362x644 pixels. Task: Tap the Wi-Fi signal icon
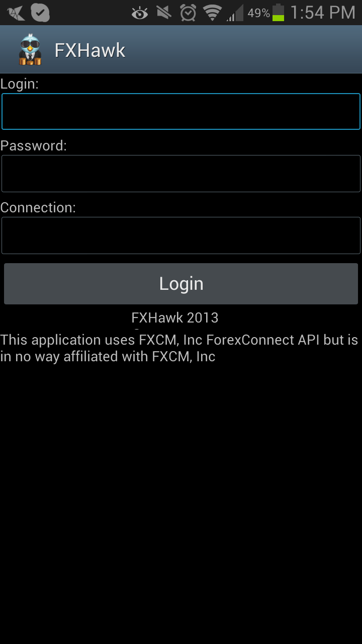click(x=213, y=13)
